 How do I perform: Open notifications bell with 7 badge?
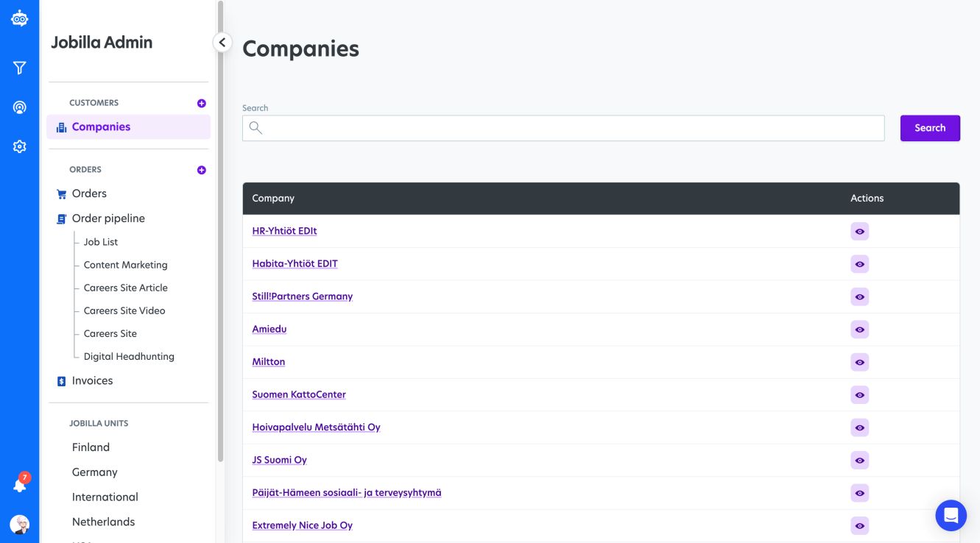[20, 485]
